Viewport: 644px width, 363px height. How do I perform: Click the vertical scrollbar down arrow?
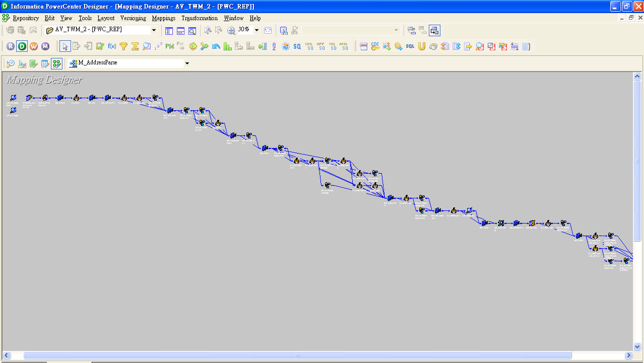point(637,347)
